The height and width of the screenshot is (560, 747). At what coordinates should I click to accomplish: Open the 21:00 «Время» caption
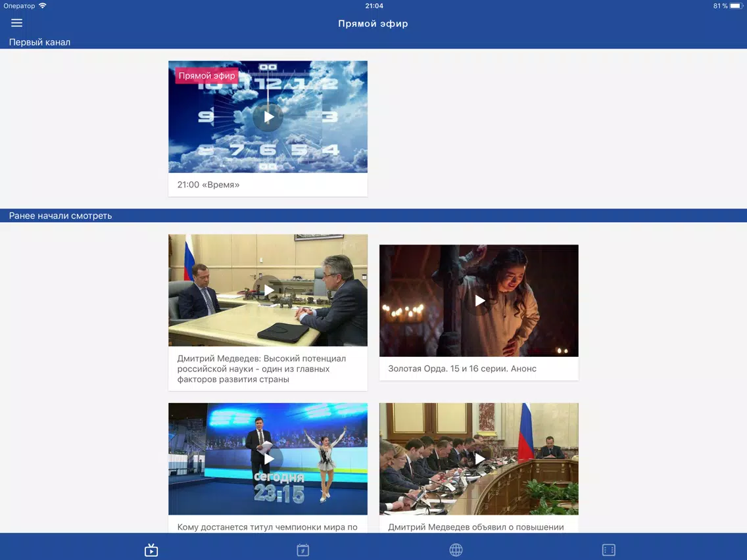coord(208,184)
